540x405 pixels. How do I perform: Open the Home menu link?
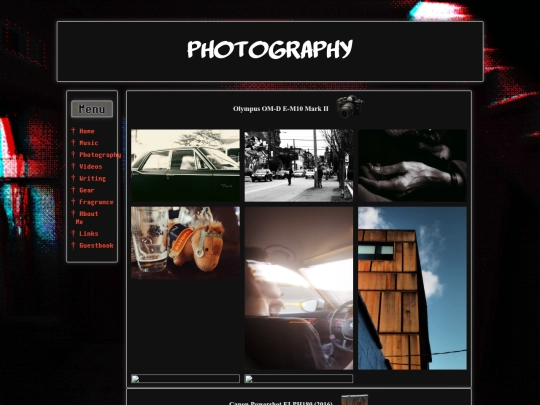(x=86, y=131)
